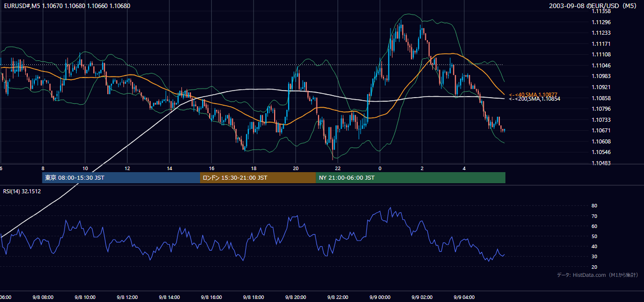Click RSI scale value 80
Viewport: 644px width, 302px height.
[x=594, y=206]
